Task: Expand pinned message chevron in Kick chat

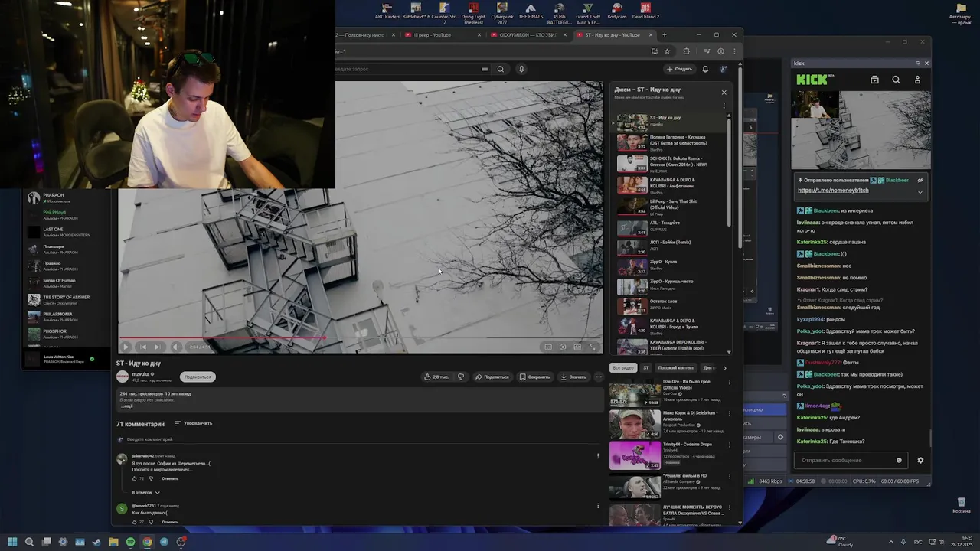Action: [920, 192]
